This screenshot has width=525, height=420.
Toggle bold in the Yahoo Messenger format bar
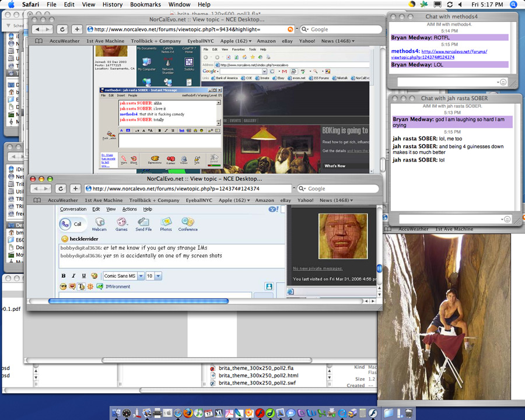tap(64, 276)
